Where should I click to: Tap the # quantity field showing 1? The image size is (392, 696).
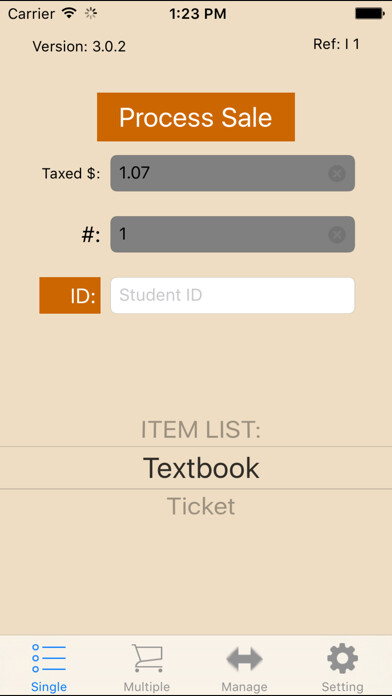[233, 234]
